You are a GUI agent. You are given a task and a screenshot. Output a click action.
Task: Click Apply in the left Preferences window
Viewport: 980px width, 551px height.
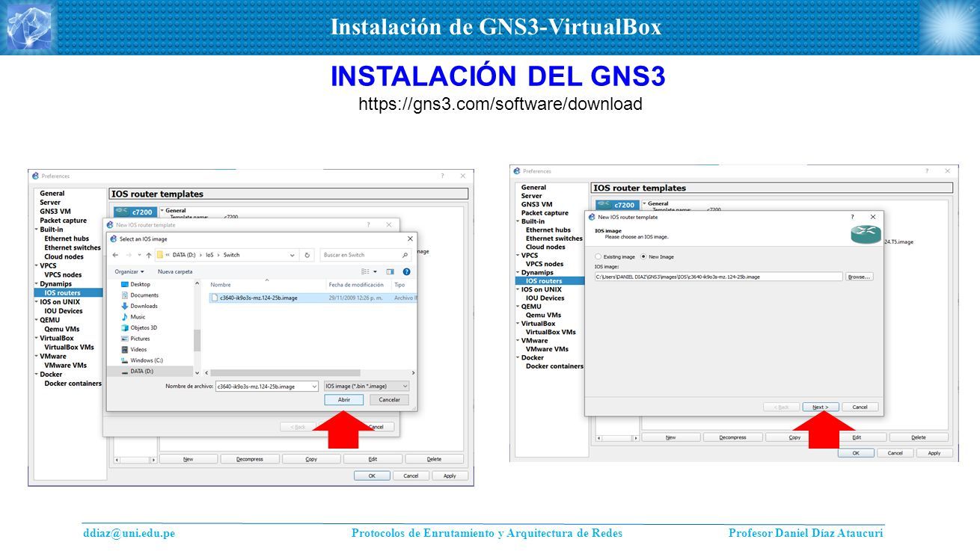450,475
